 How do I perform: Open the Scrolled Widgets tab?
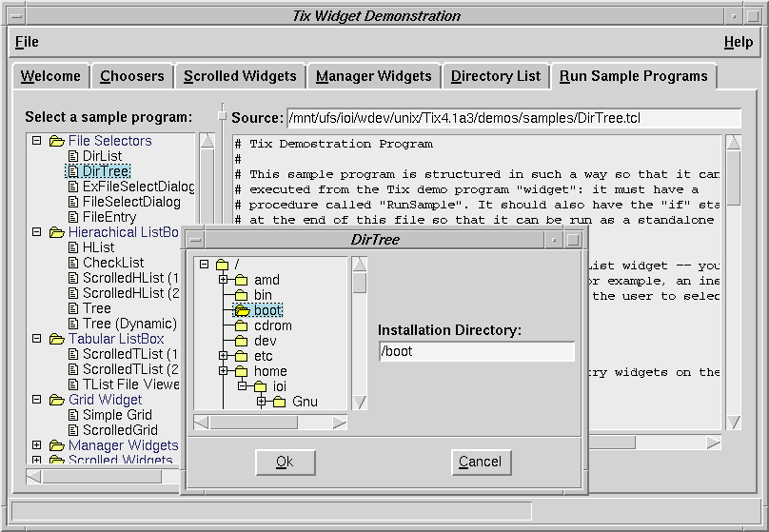pyautogui.click(x=240, y=76)
